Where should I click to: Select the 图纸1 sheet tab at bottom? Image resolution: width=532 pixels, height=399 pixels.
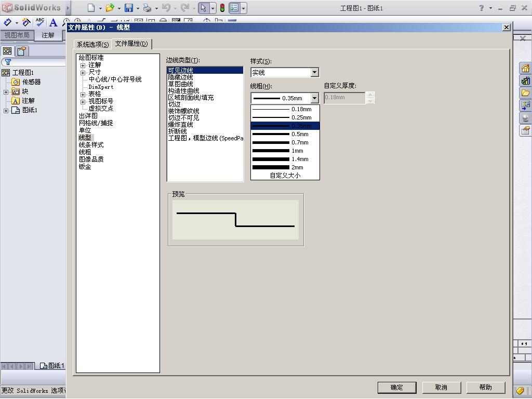click(52, 365)
